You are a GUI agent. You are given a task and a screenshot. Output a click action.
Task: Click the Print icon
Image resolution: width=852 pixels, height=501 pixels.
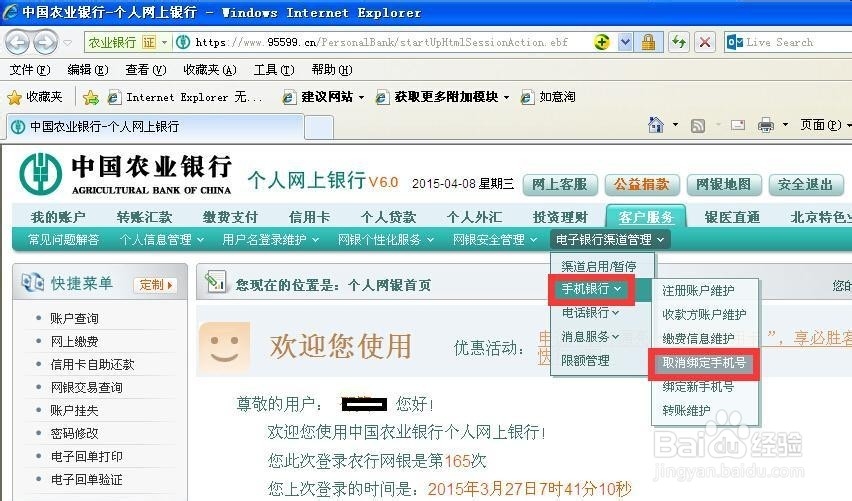tap(766, 126)
